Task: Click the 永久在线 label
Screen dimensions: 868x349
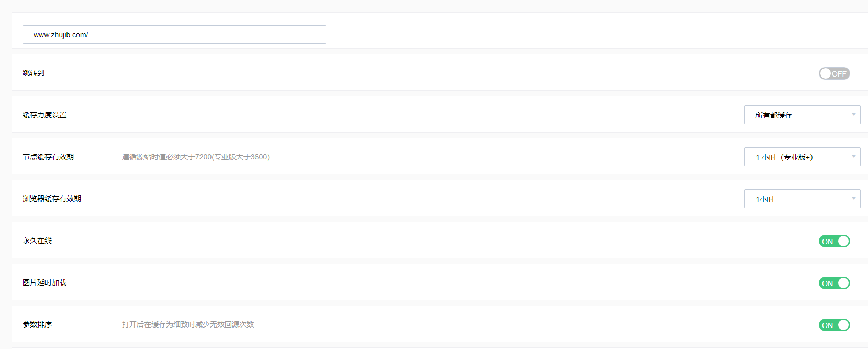Action: [x=37, y=241]
